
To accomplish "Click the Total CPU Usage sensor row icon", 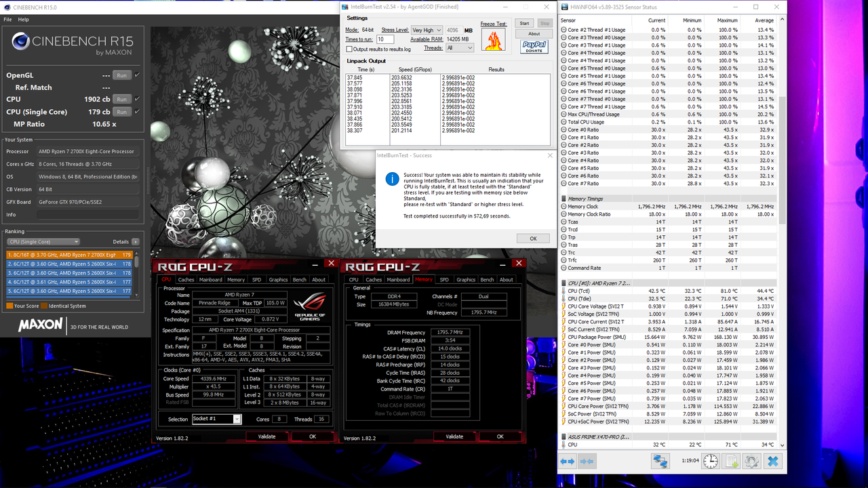I will [564, 122].
